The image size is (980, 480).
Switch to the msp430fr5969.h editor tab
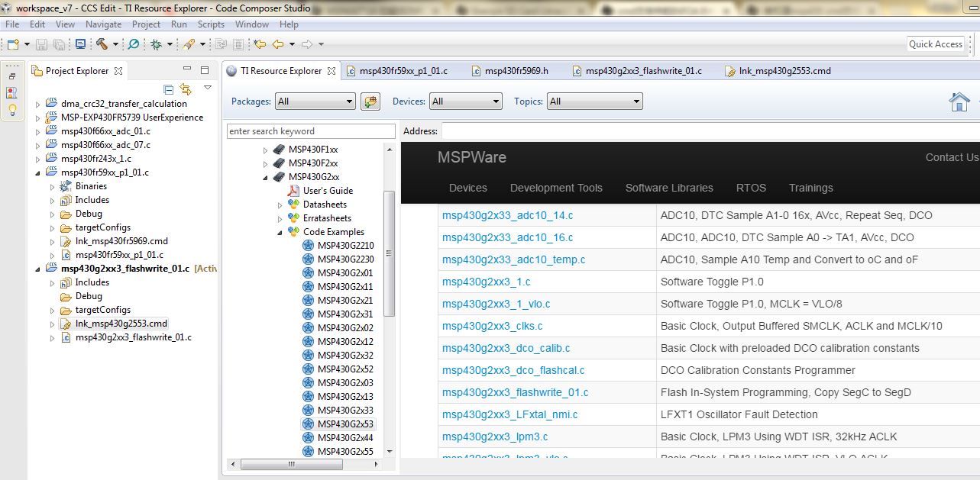pyautogui.click(x=509, y=71)
